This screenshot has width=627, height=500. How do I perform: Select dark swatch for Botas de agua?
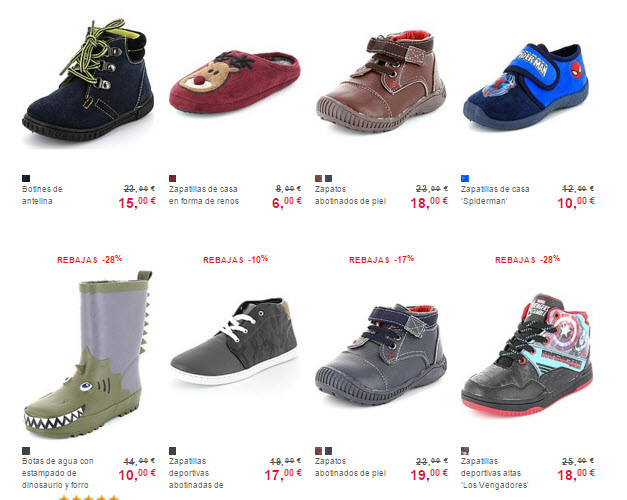pyautogui.click(x=26, y=451)
